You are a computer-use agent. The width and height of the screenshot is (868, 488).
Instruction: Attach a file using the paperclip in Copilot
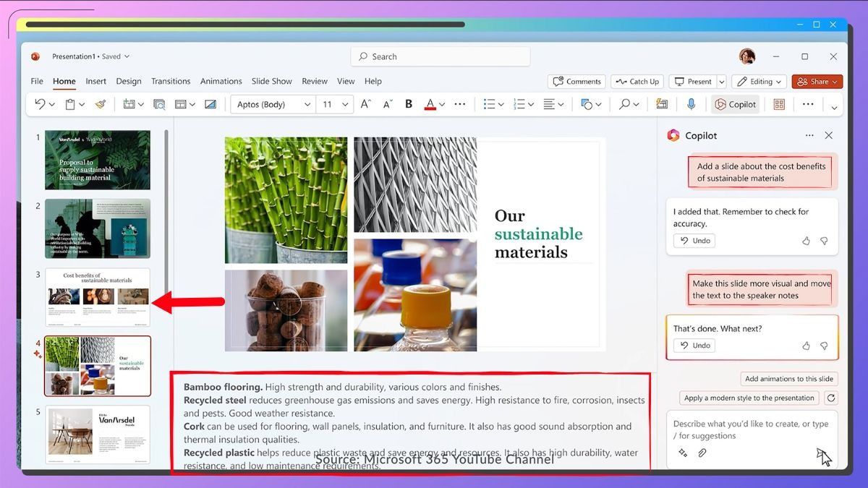click(x=702, y=453)
